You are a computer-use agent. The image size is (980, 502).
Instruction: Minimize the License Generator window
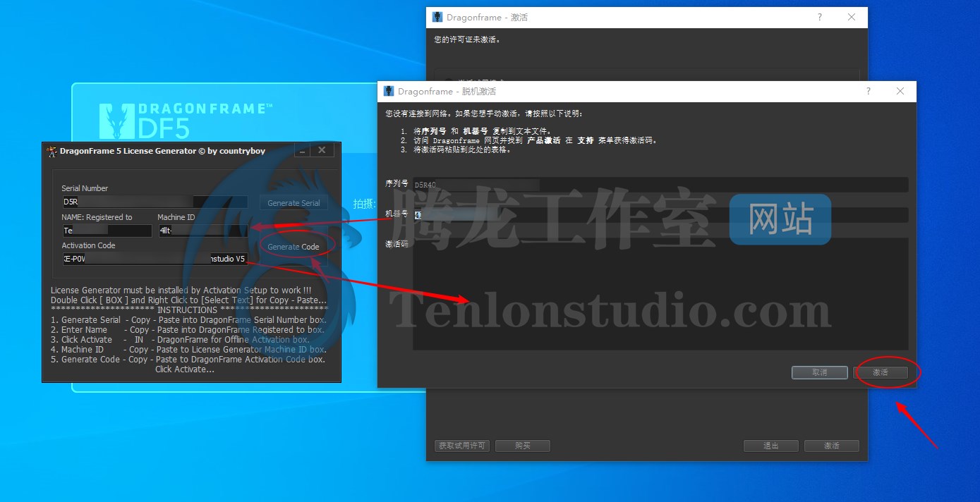[x=301, y=150]
